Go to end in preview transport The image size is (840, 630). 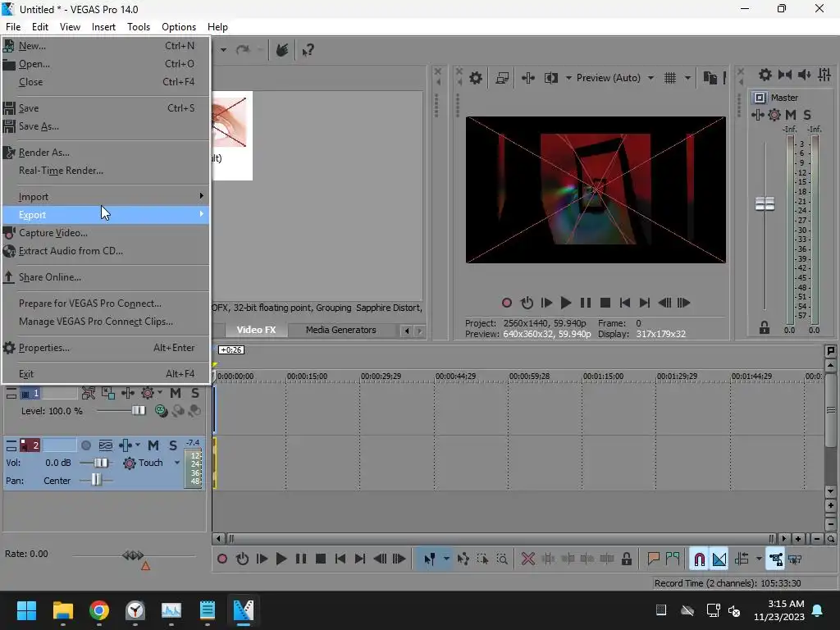pos(645,304)
